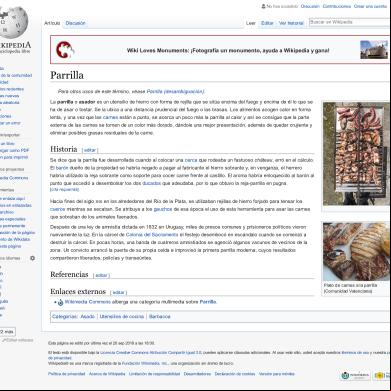Image resolution: width=391 pixels, height=391 pixels.
Task: Click the Wikimedia Foundation badge in footer
Action: pyautogui.click(x=355, y=375)
